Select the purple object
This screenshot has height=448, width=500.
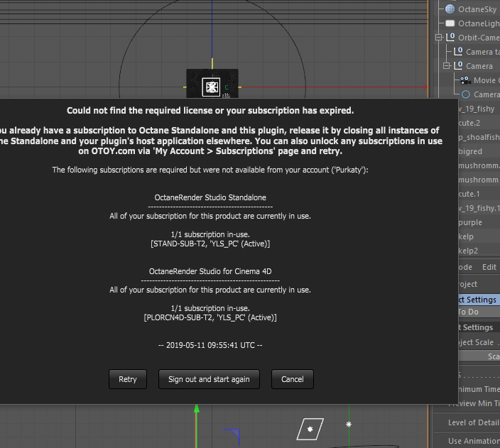pos(470,222)
